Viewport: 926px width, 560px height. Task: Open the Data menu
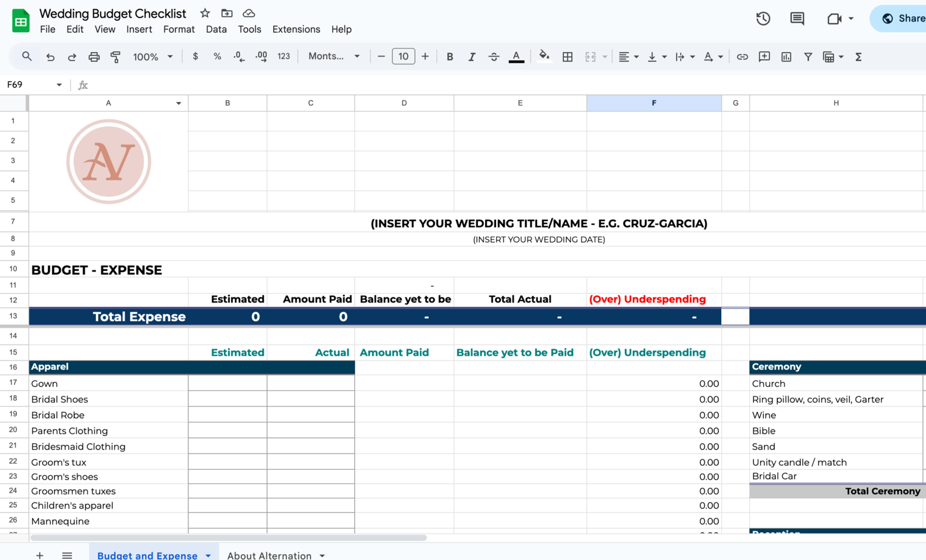click(x=216, y=29)
